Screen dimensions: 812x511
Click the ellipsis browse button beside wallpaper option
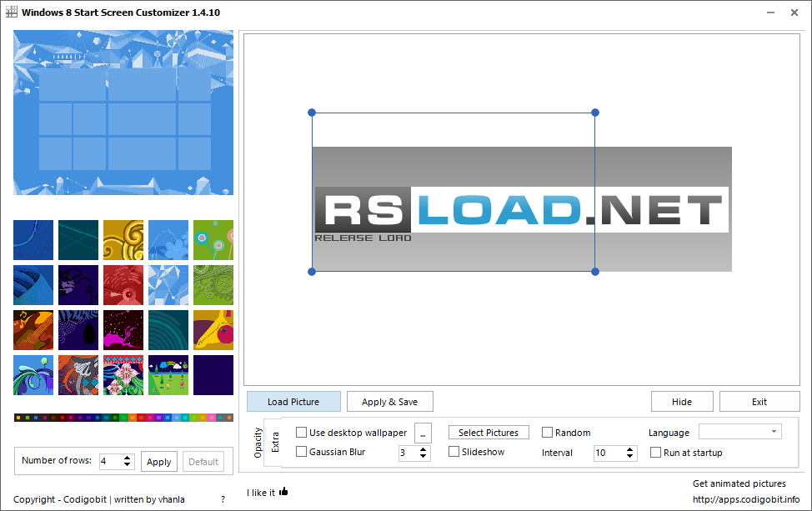[423, 433]
